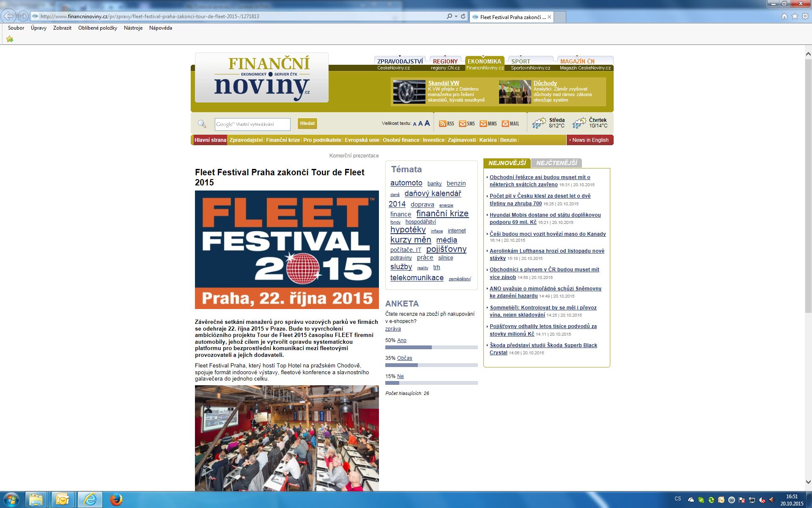Click the page scrollbar up arrow
Image resolution: width=812 pixels, height=508 pixels.
[808, 54]
